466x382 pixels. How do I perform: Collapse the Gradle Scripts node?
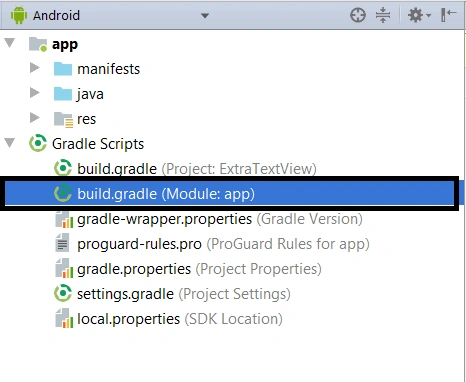[10, 143]
